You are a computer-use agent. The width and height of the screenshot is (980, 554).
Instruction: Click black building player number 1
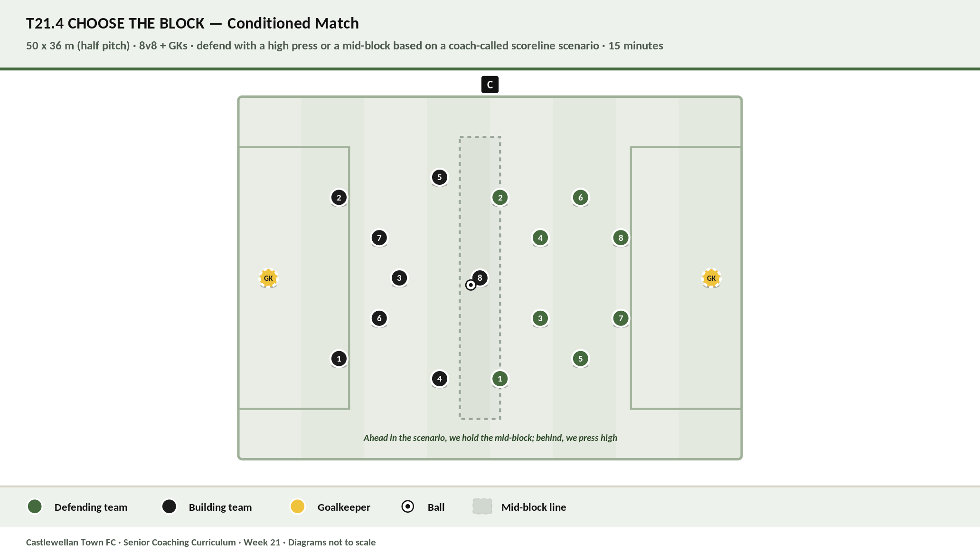(339, 359)
